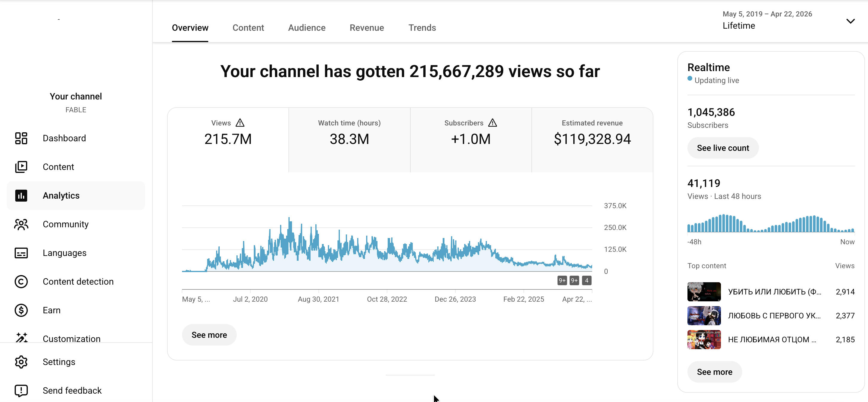The height and width of the screenshot is (402, 868).
Task: Click warning triangle next to Subscribers
Action: pos(492,123)
